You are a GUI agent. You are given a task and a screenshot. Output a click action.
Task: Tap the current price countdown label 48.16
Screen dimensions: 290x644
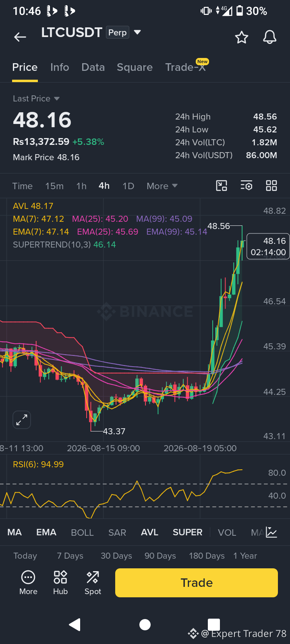click(268, 246)
